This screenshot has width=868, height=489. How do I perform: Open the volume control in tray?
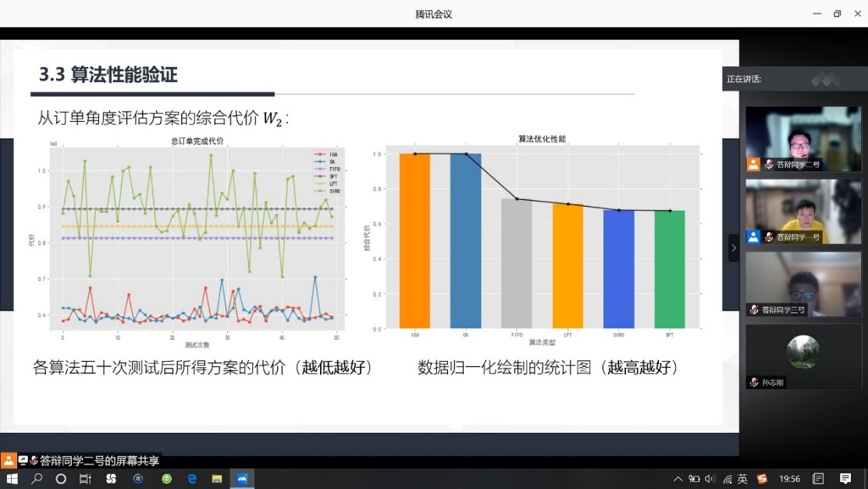[x=710, y=479]
